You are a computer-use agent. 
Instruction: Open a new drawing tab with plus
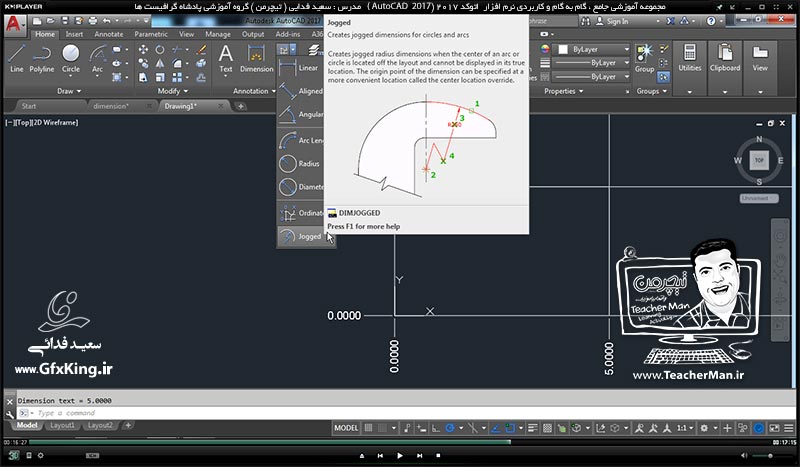(240, 106)
